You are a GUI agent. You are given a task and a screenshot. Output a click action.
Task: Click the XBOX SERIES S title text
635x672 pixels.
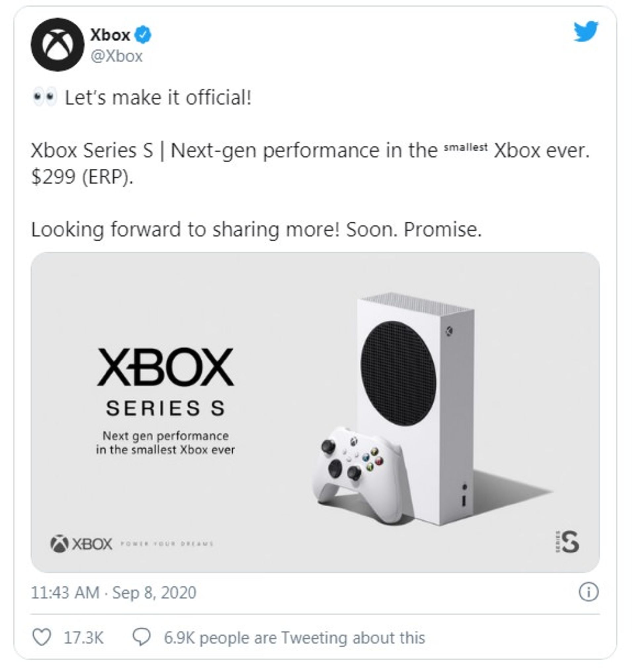(x=165, y=382)
